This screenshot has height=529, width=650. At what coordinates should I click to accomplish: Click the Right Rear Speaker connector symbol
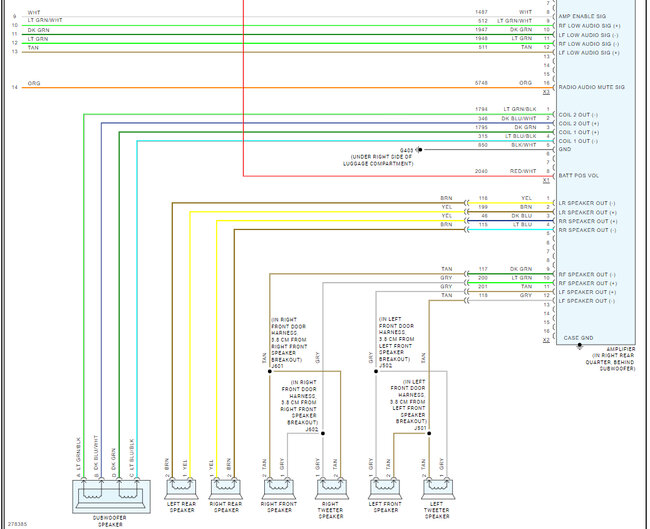click(x=226, y=489)
